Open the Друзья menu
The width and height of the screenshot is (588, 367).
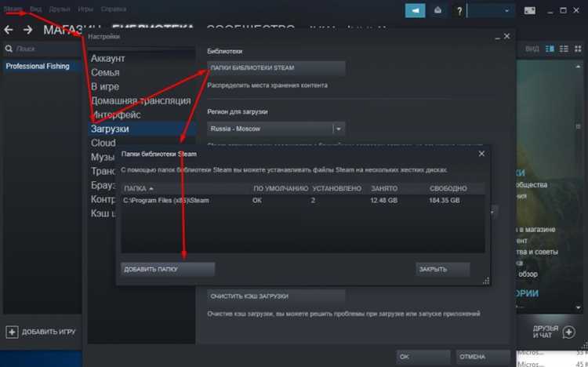pyautogui.click(x=60, y=9)
